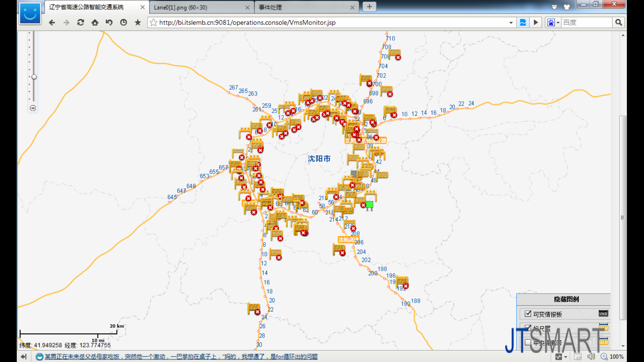Click the 隐藏图例 hide legend button

tap(566, 299)
